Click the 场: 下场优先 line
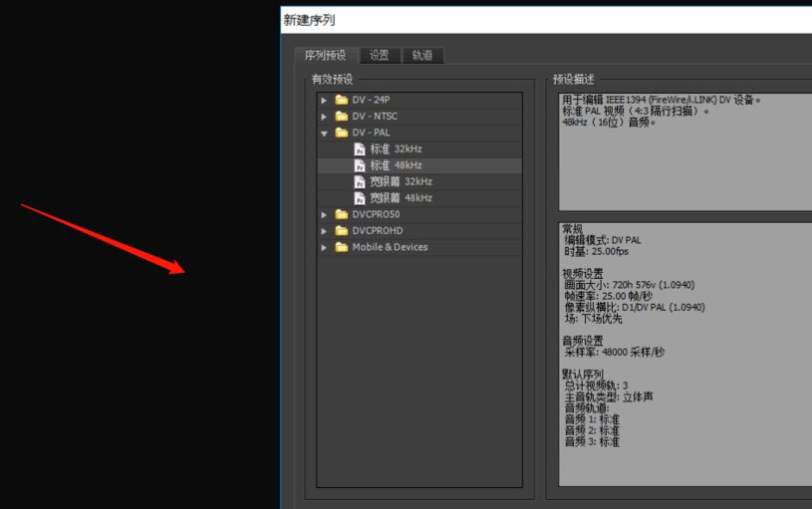 (593, 319)
